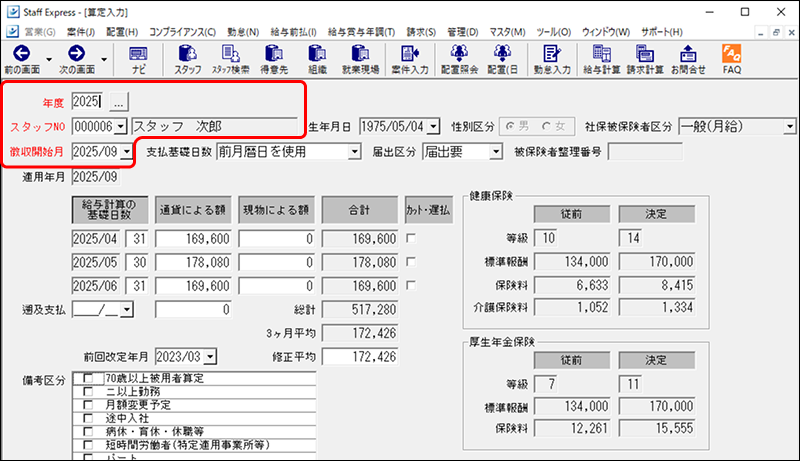Click the 通貨による額 header button
Screen dimensions: 800x461
193,210
